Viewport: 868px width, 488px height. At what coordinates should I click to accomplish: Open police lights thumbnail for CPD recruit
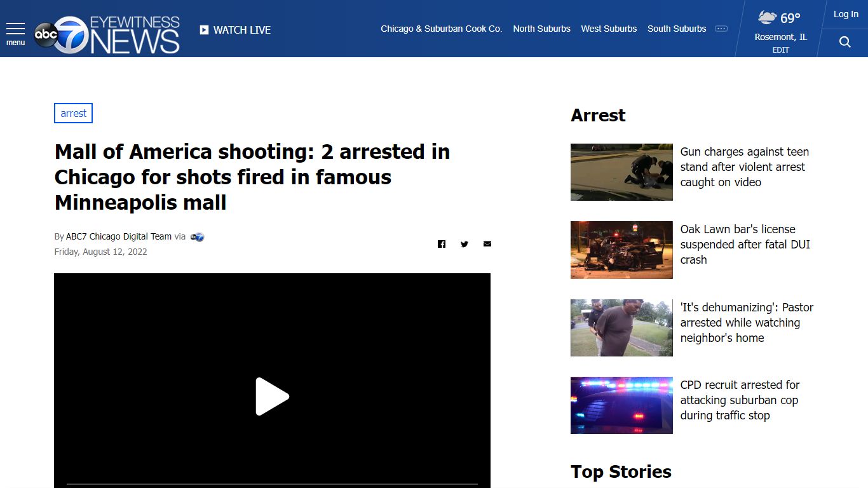click(621, 405)
